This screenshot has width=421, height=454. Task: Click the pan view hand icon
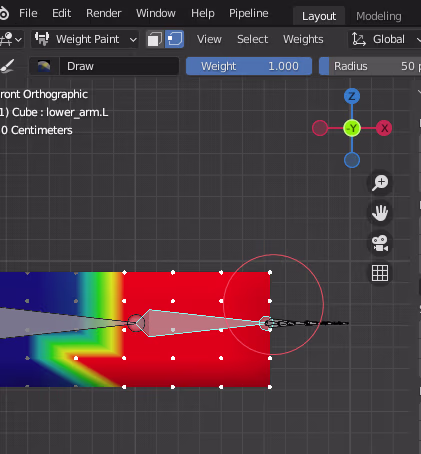pos(380,213)
